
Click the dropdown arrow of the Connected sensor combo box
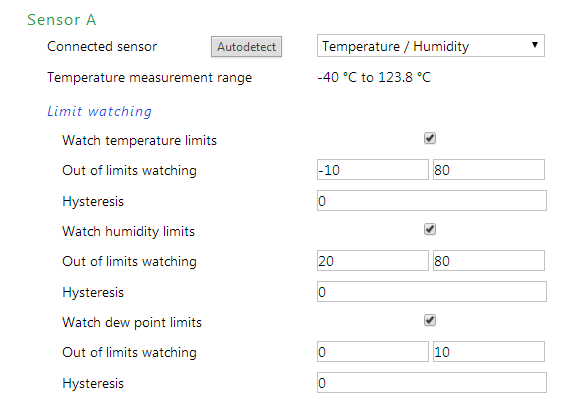(x=535, y=45)
